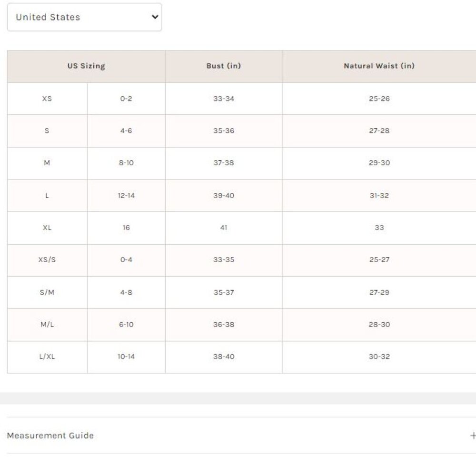Click the 0-2 US size cell
Viewport: 476px width, 476px height.
[126, 99]
